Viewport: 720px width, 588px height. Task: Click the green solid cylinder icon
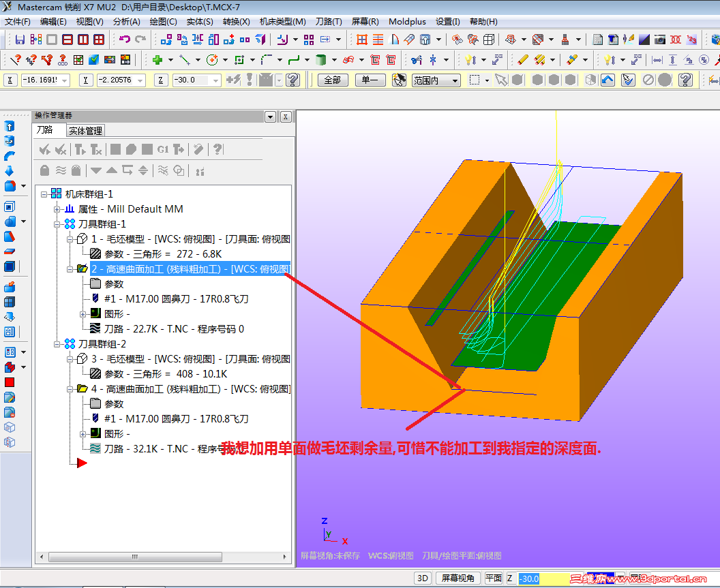point(321,60)
